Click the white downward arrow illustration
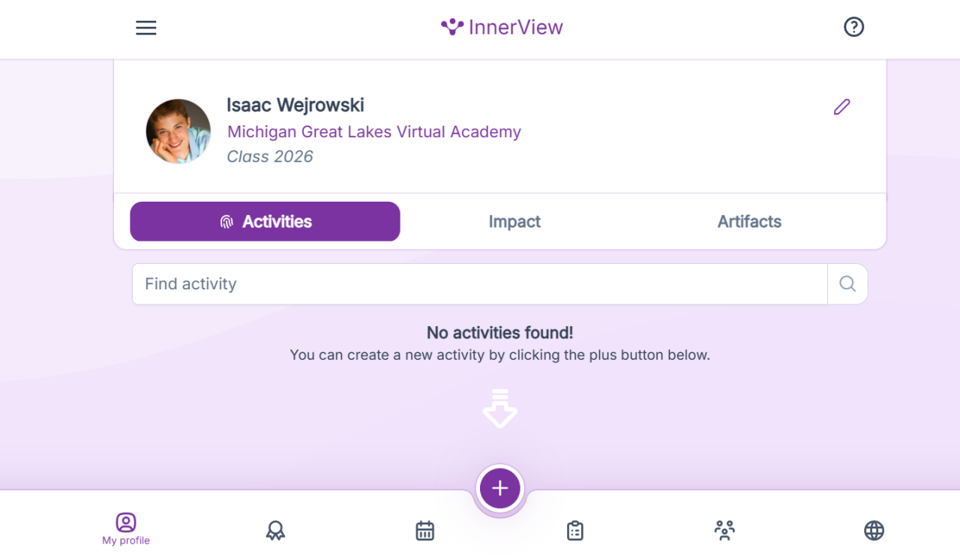 pos(500,409)
